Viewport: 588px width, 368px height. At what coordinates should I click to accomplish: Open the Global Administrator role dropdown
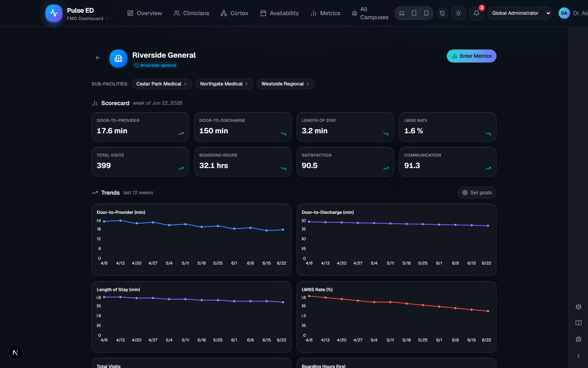coord(519,13)
